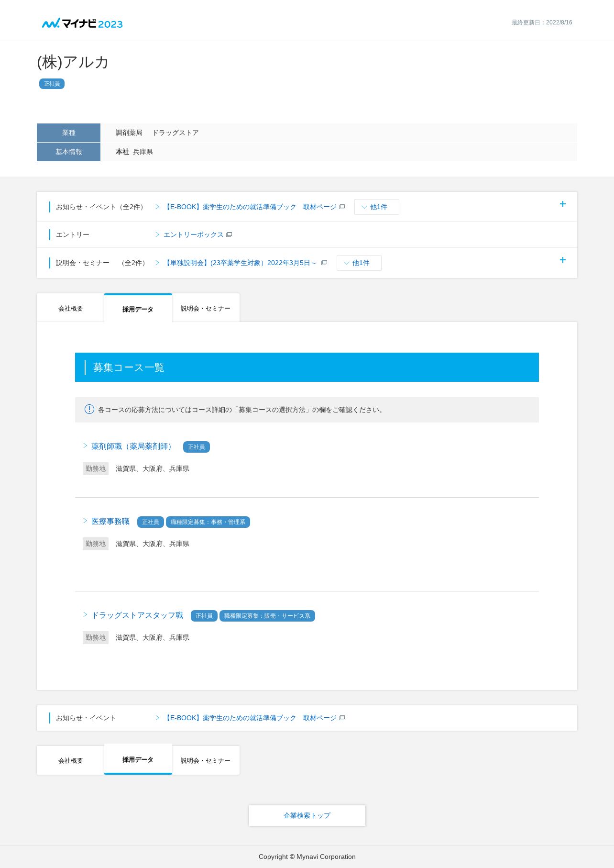Click the 最終更新日：2022/8/16 text
614x868 pixels.
pyautogui.click(x=542, y=22)
